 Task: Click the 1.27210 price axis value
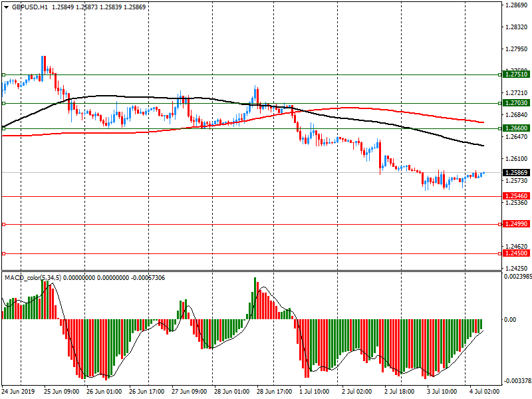coord(517,93)
